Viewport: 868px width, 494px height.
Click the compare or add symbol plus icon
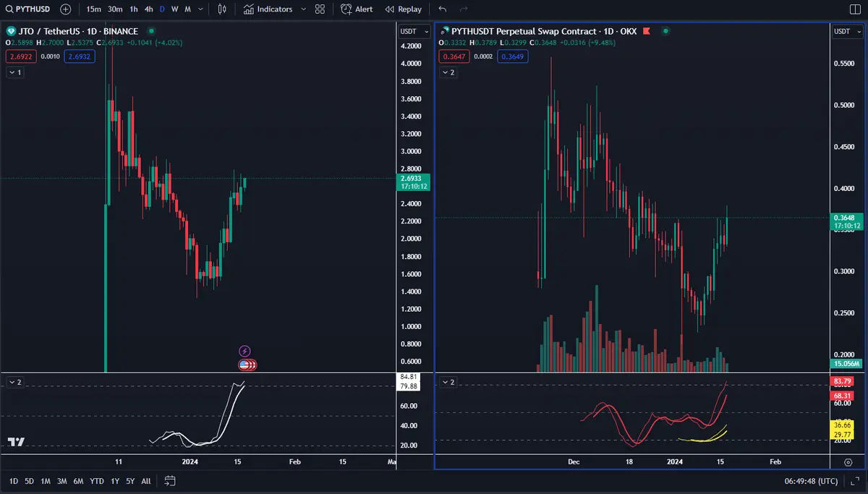pyautogui.click(x=66, y=9)
